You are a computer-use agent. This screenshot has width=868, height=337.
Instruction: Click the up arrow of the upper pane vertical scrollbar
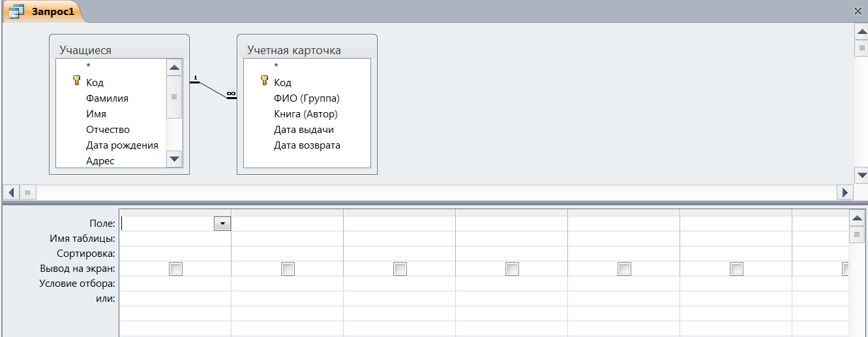tap(861, 31)
